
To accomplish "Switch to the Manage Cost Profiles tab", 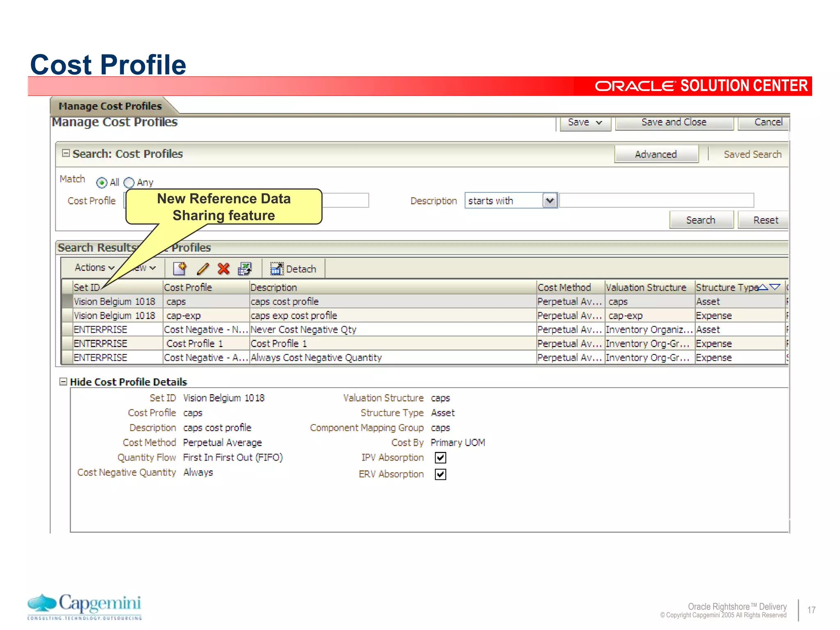I will [110, 106].
